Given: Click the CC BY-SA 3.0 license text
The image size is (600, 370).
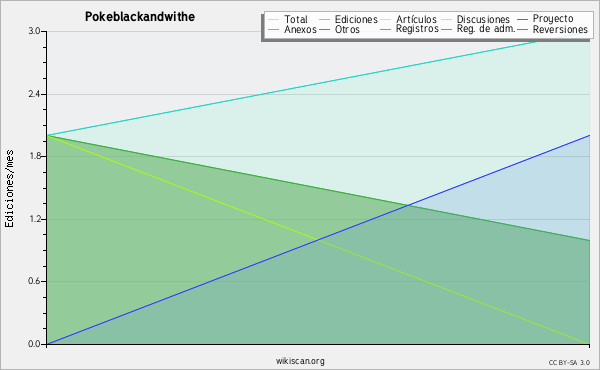Looking at the screenshot, I should tap(569, 362).
